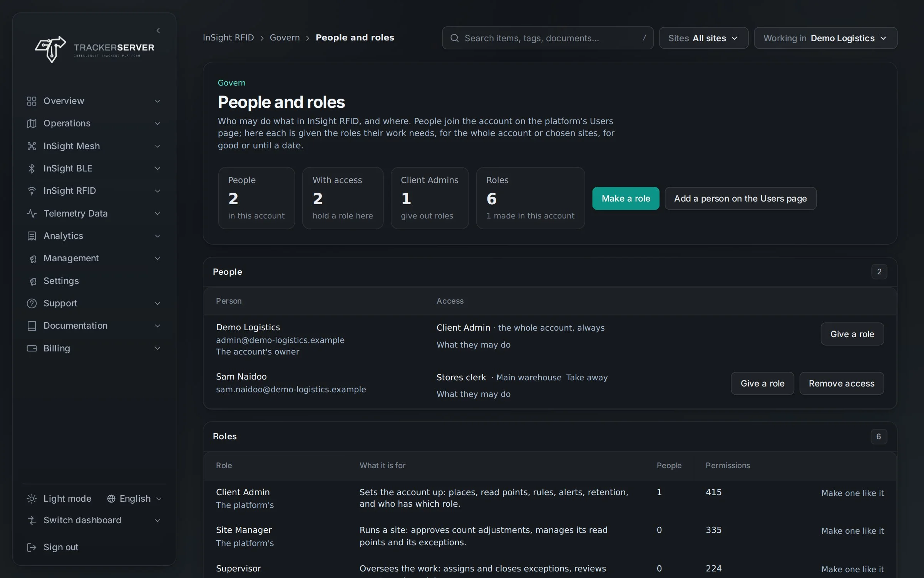The image size is (924, 578).
Task: Open the Analytics menu item
Action: 94,236
